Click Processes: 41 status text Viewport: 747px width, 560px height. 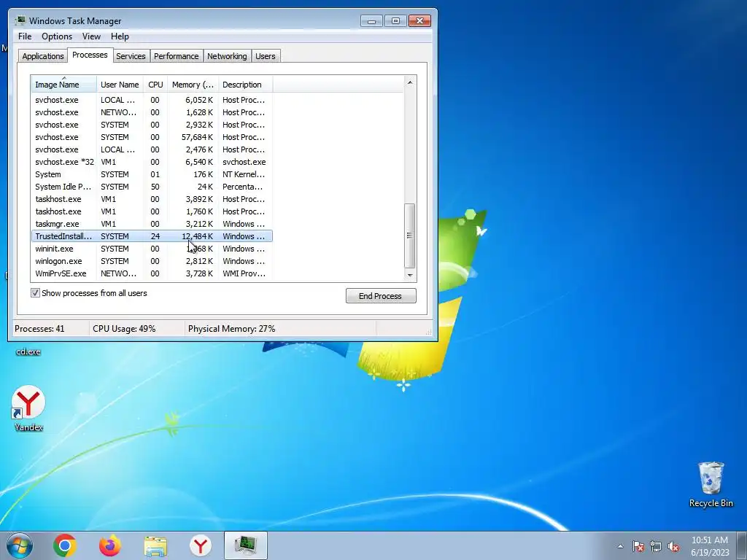pos(39,329)
